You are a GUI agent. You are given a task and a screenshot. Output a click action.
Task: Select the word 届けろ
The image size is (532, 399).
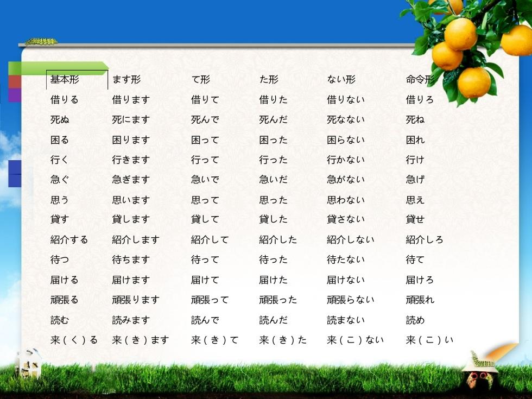420,280
